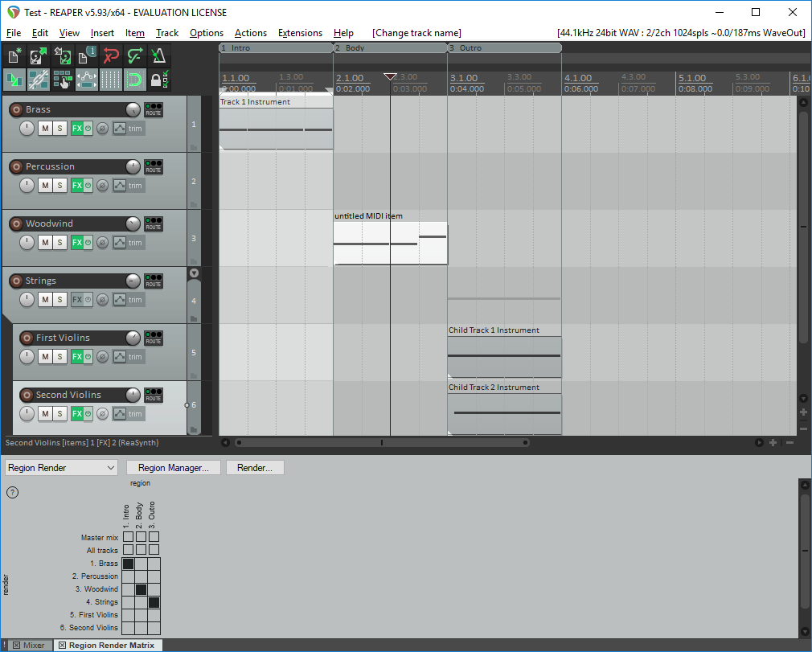Toggle the metronome icon in toolbar
The height and width of the screenshot is (652, 812).
159,56
